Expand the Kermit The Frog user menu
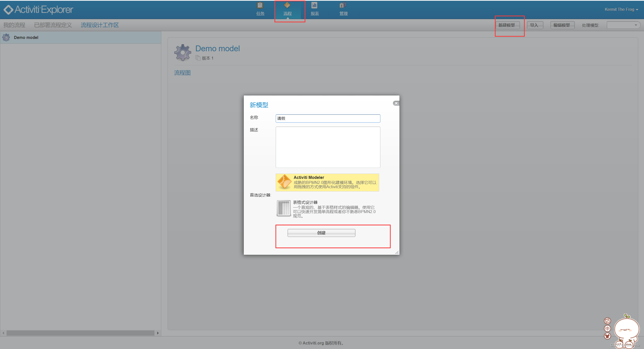 621,10
